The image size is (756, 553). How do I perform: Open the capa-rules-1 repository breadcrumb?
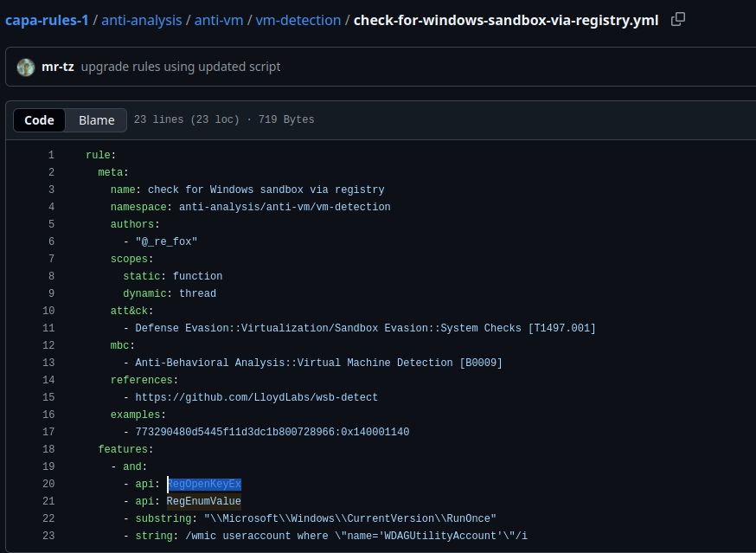[47, 20]
